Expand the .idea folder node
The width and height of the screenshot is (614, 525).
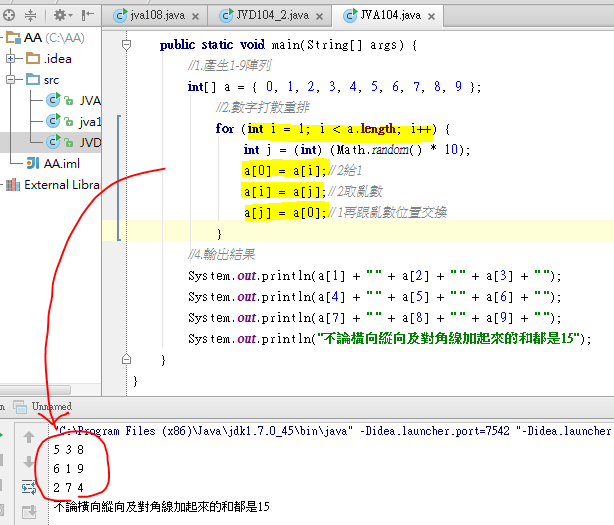[x=11, y=59]
